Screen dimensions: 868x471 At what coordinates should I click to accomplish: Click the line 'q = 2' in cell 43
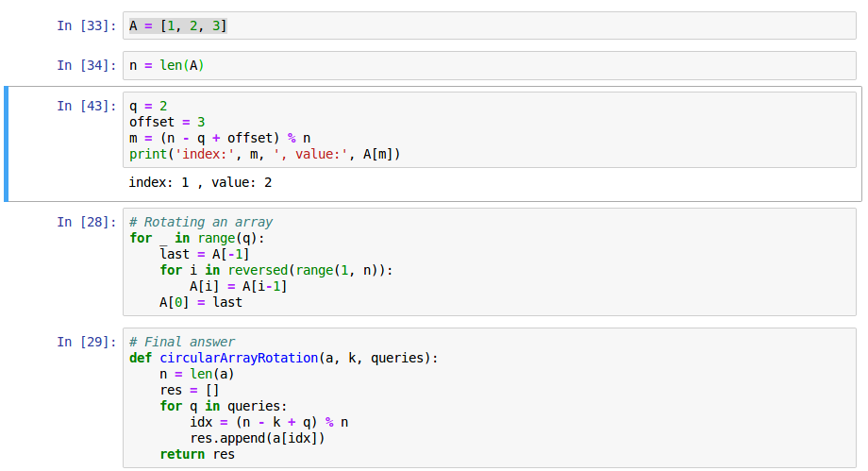(x=148, y=106)
